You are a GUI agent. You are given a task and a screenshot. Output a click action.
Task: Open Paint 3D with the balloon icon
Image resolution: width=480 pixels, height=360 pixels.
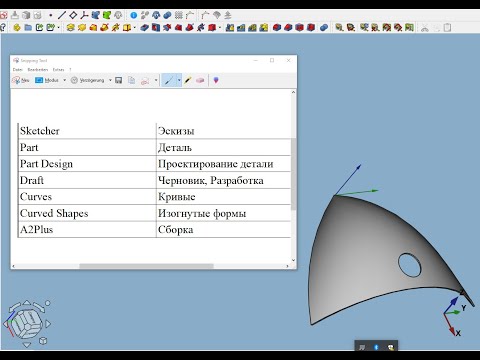point(216,80)
